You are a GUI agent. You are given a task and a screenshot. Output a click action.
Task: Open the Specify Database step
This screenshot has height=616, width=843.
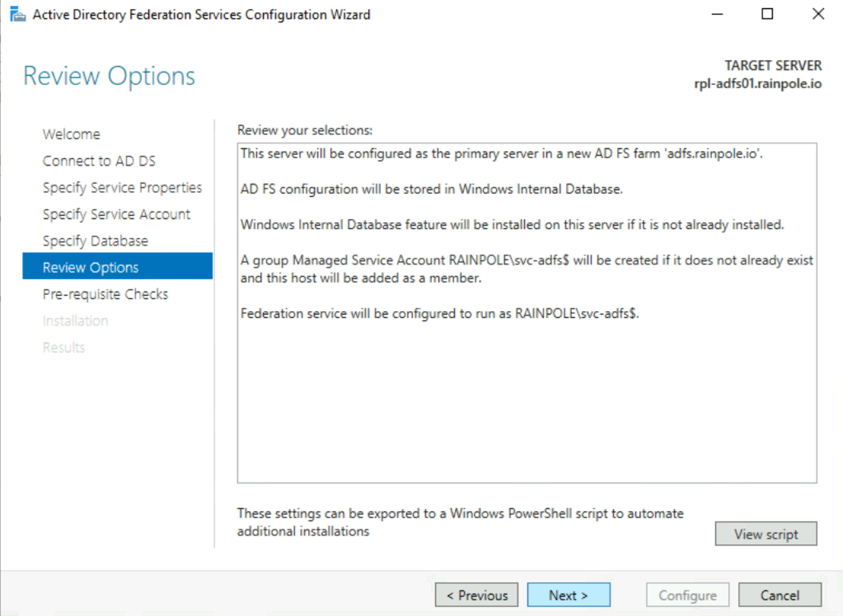[95, 241]
